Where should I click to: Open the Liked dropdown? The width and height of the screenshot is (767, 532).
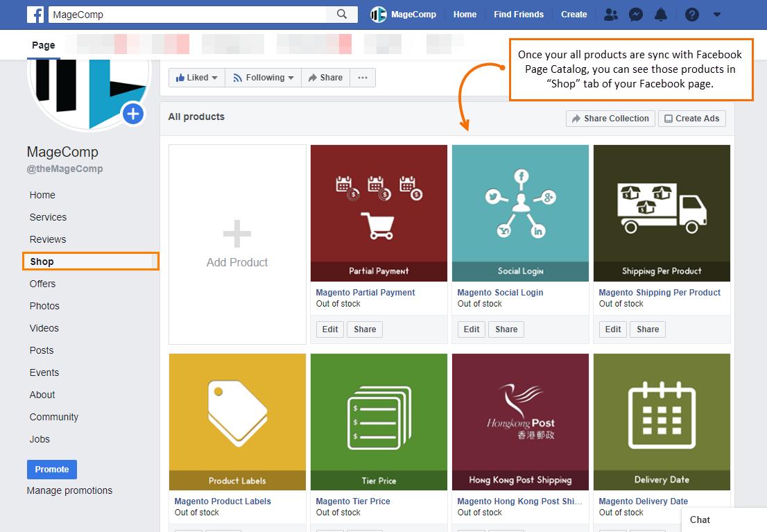pyautogui.click(x=197, y=77)
